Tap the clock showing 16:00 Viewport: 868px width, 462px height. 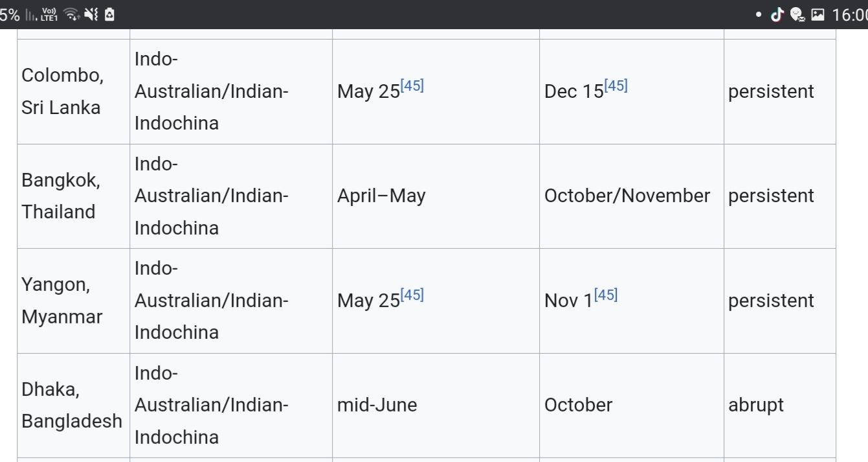point(849,14)
